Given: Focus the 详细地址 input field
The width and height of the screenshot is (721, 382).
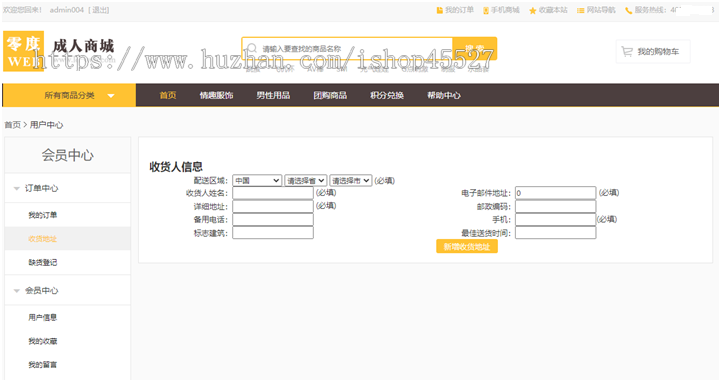Looking at the screenshot, I should tap(273, 206).
